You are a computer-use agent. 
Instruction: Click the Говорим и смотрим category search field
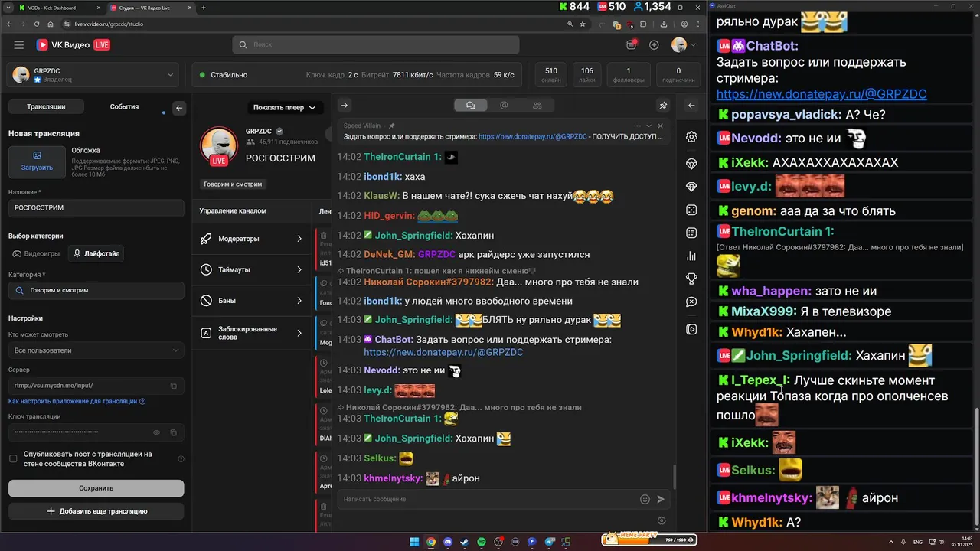click(96, 291)
